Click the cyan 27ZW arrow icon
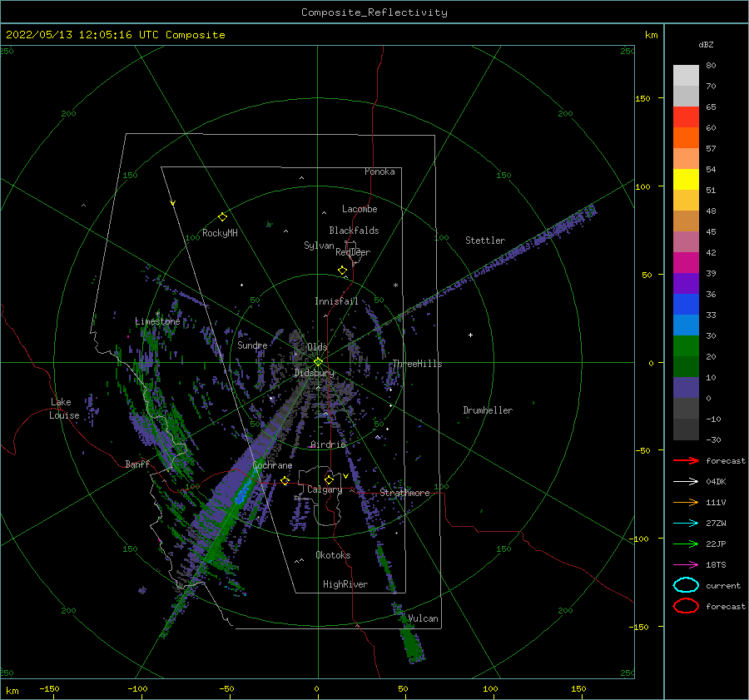 click(686, 524)
